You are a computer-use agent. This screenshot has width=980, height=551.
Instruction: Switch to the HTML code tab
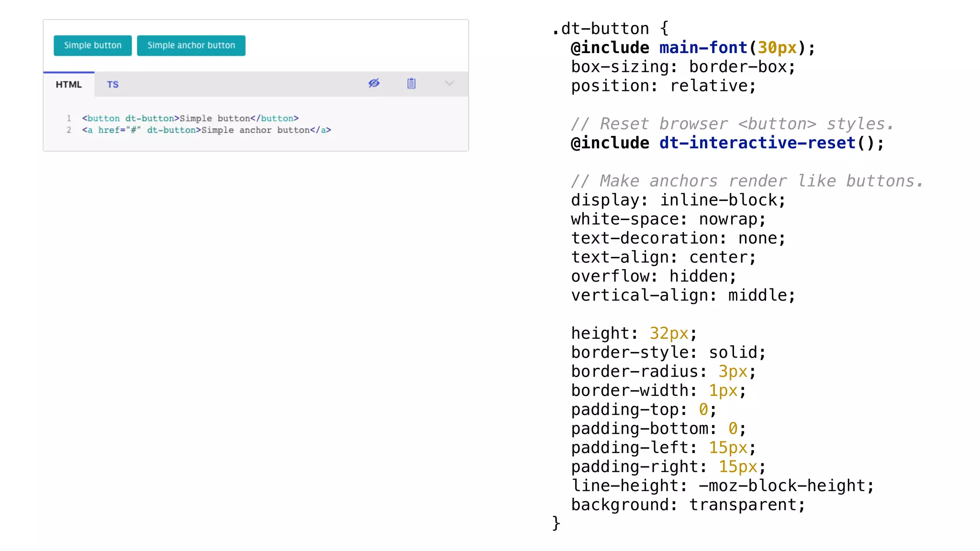(69, 85)
